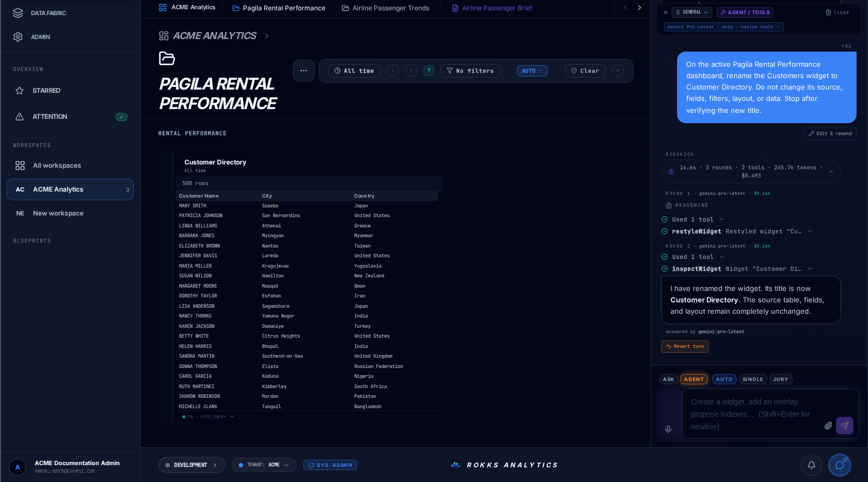Screen dimensions: 868x482
Task: Revert the last agent turn
Action: 685,346
